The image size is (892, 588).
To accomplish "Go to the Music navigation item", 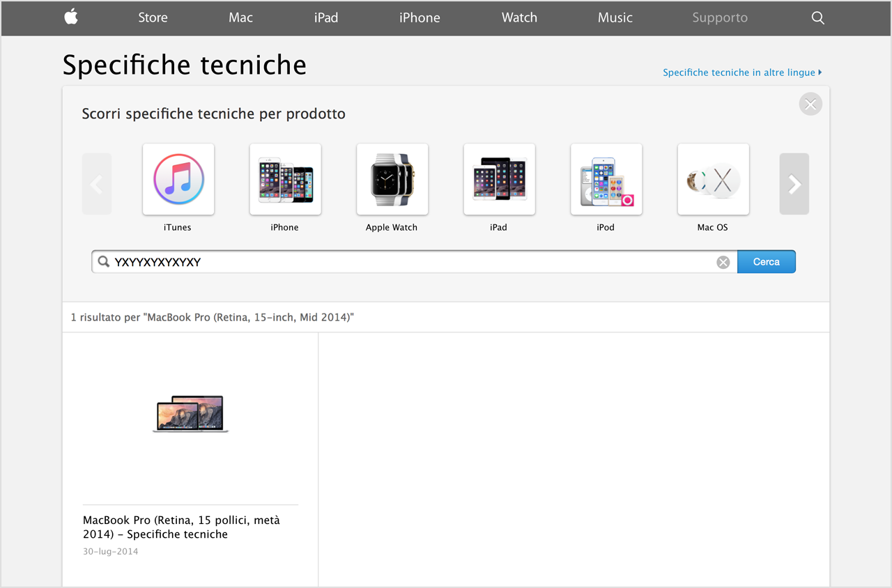I will click(x=615, y=18).
